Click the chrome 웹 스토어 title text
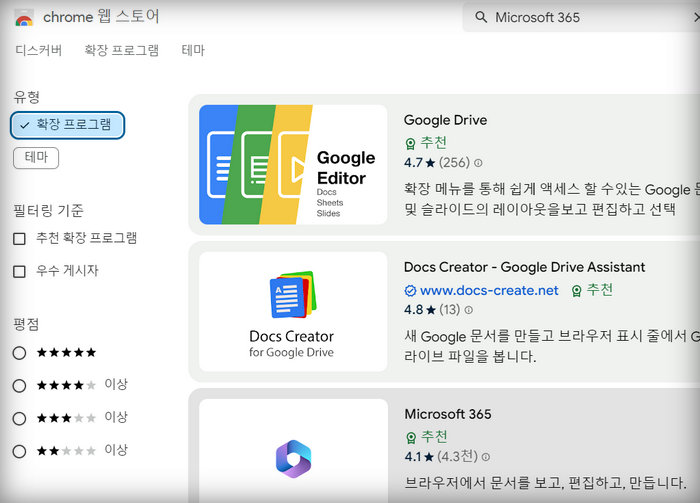Viewport: 700px width, 503px height. point(101,17)
